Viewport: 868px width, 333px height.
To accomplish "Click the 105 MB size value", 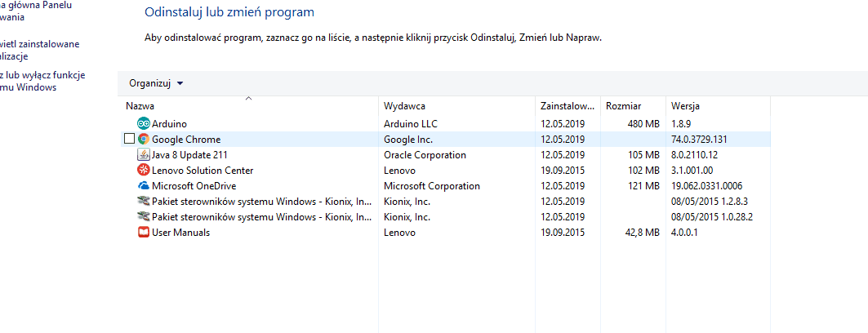I will (643, 155).
